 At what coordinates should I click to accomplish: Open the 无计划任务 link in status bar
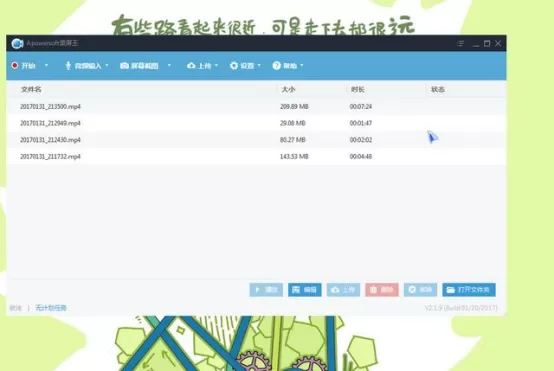[51, 308]
